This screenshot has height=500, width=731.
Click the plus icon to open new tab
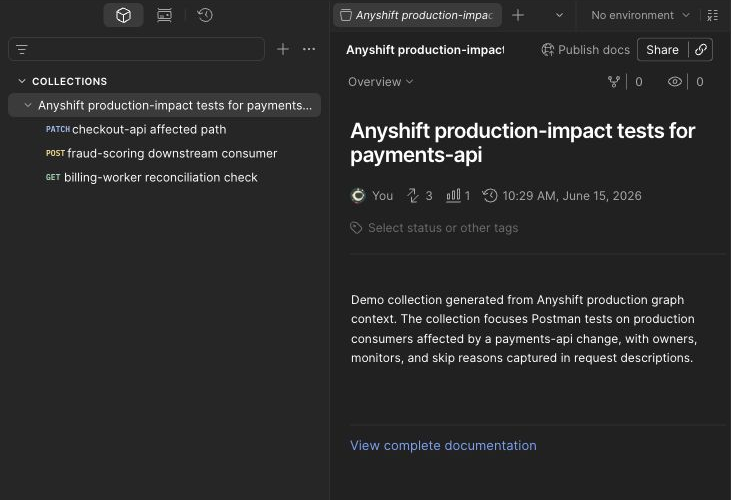[x=517, y=15]
